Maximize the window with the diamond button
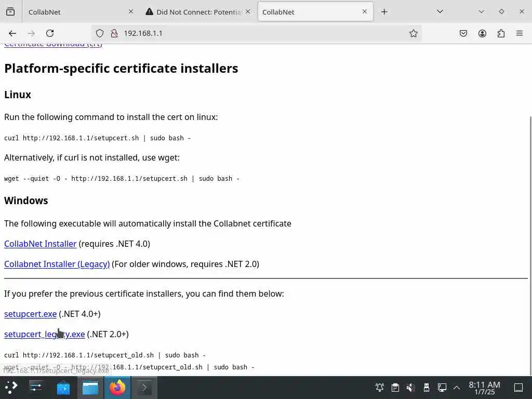This screenshot has width=532, height=399. click(501, 11)
